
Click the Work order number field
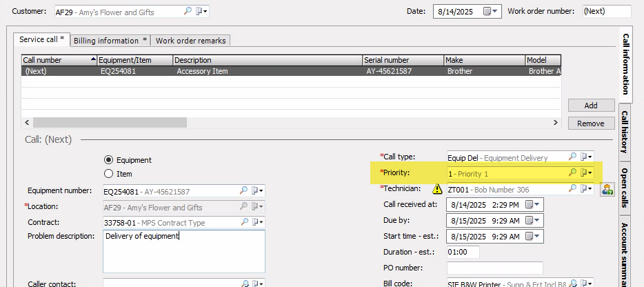pos(607,12)
